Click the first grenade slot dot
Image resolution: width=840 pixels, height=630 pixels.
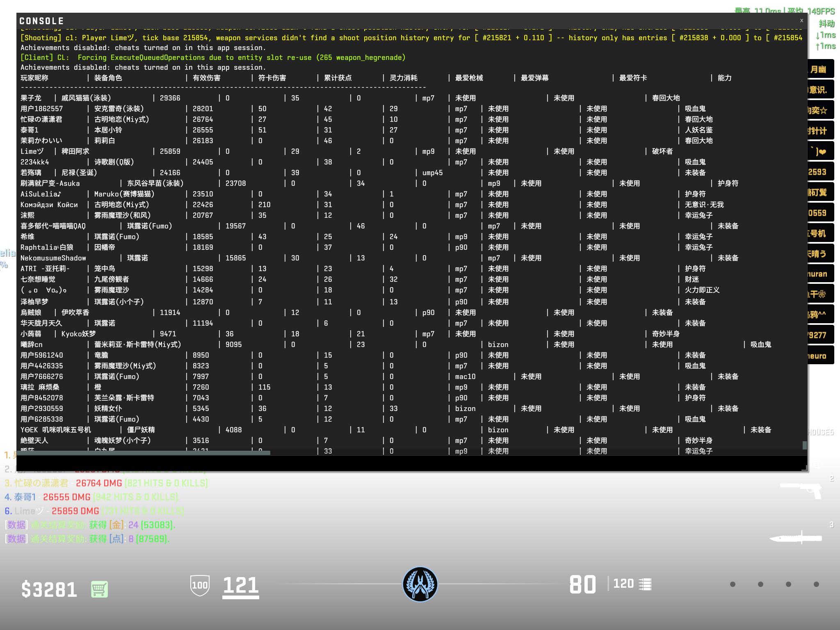[x=733, y=584]
